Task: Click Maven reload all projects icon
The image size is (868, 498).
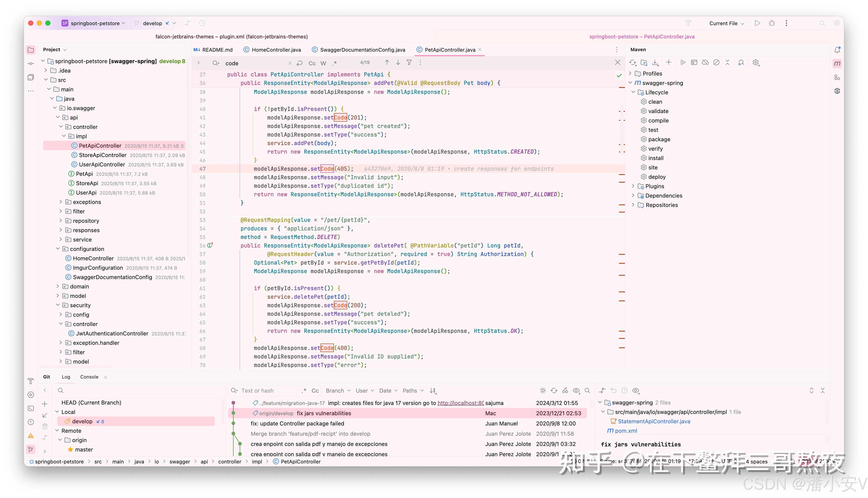Action: [632, 63]
